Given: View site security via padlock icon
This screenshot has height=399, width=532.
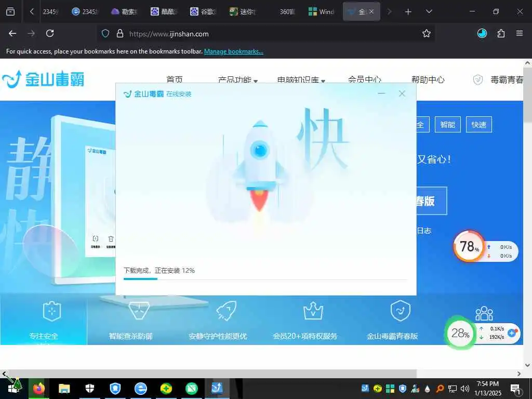Looking at the screenshot, I should (120, 34).
